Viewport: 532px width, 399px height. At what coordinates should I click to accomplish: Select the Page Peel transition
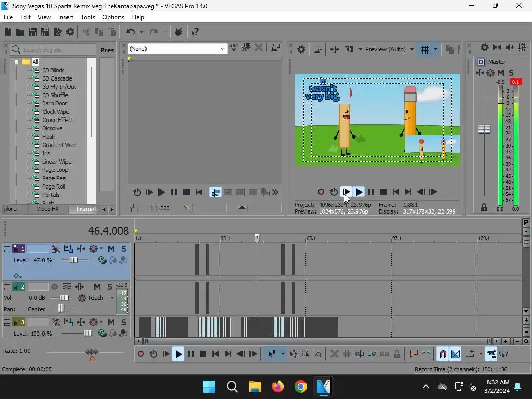pos(54,178)
